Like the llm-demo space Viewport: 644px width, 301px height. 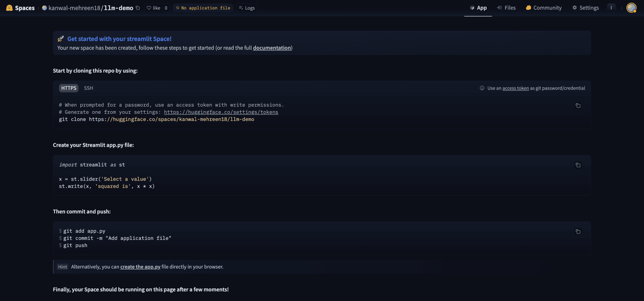[x=154, y=8]
